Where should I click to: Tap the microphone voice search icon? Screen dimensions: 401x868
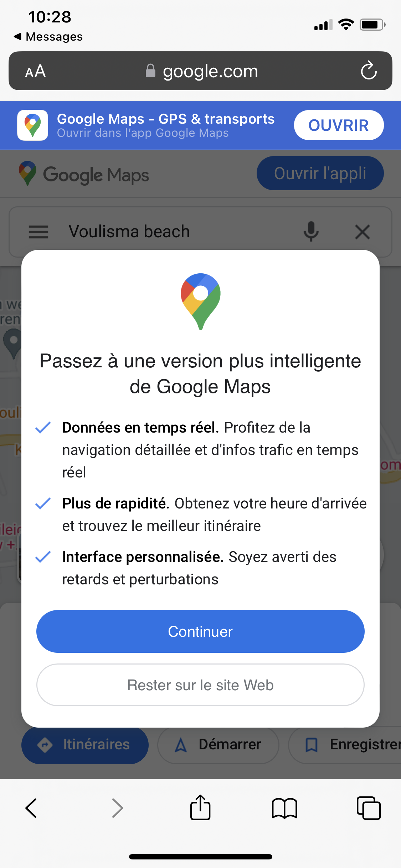click(311, 232)
